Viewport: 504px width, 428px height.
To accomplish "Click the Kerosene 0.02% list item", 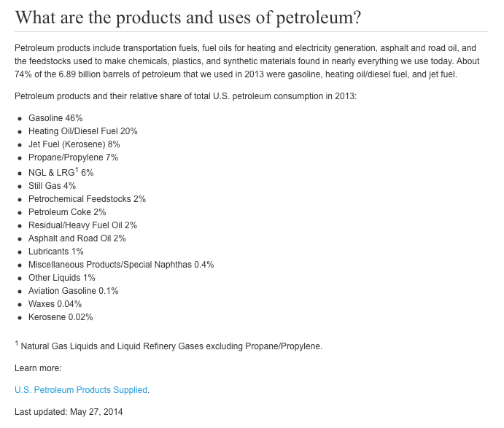I will point(61,317).
